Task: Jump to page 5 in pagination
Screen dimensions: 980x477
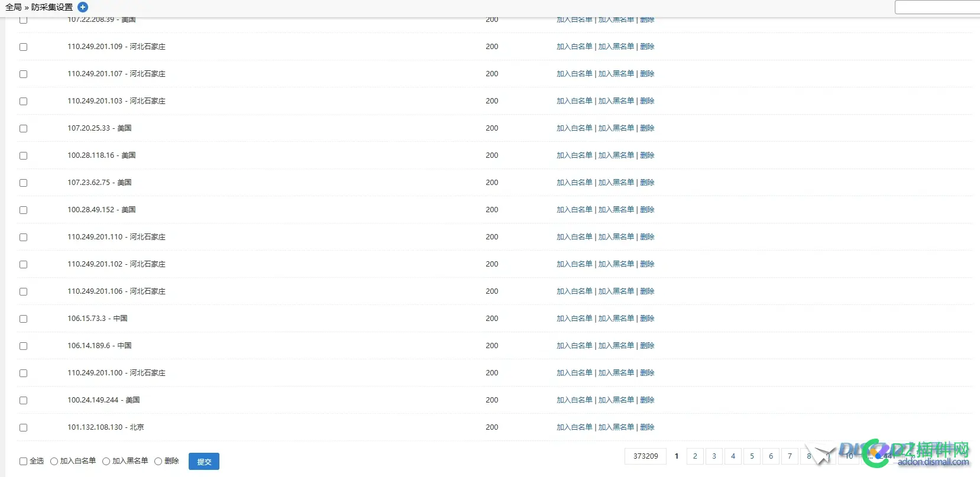Action: [752, 456]
